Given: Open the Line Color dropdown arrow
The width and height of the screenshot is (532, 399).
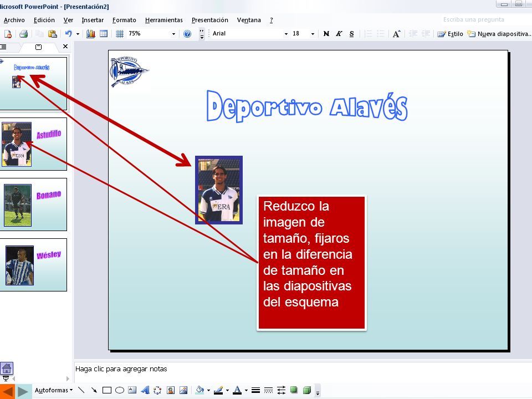Looking at the screenshot, I should click(x=227, y=390).
